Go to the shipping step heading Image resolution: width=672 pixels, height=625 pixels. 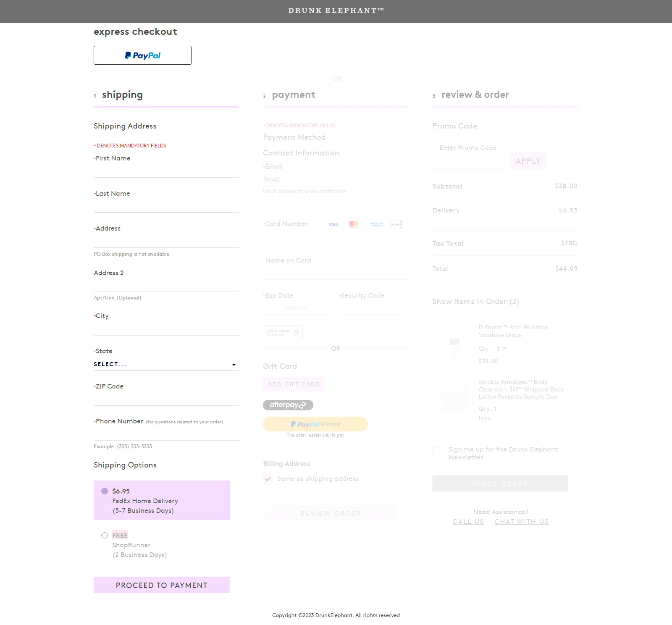point(122,95)
